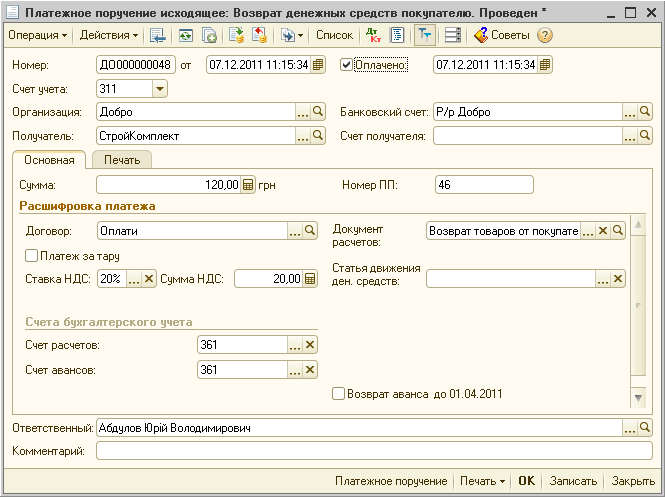Open Документ расчетов via magnifier
This screenshot has height=497, width=665.
click(618, 231)
